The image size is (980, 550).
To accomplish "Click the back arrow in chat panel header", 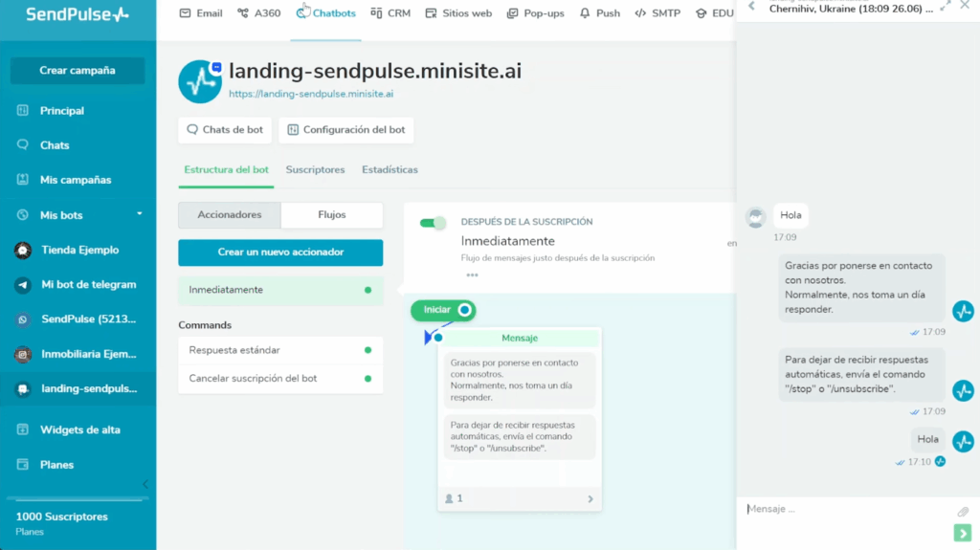I will [751, 6].
